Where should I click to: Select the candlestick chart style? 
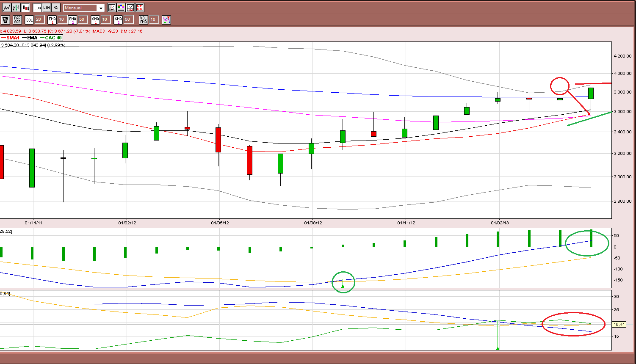26,8
